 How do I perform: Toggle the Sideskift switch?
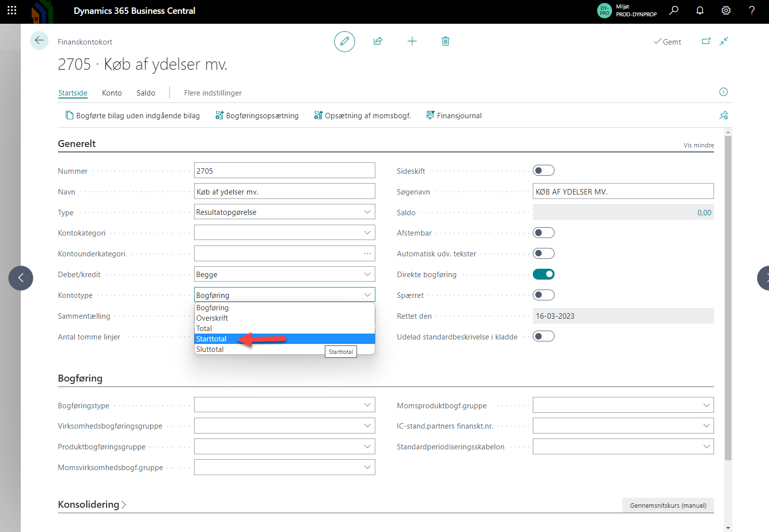543,171
